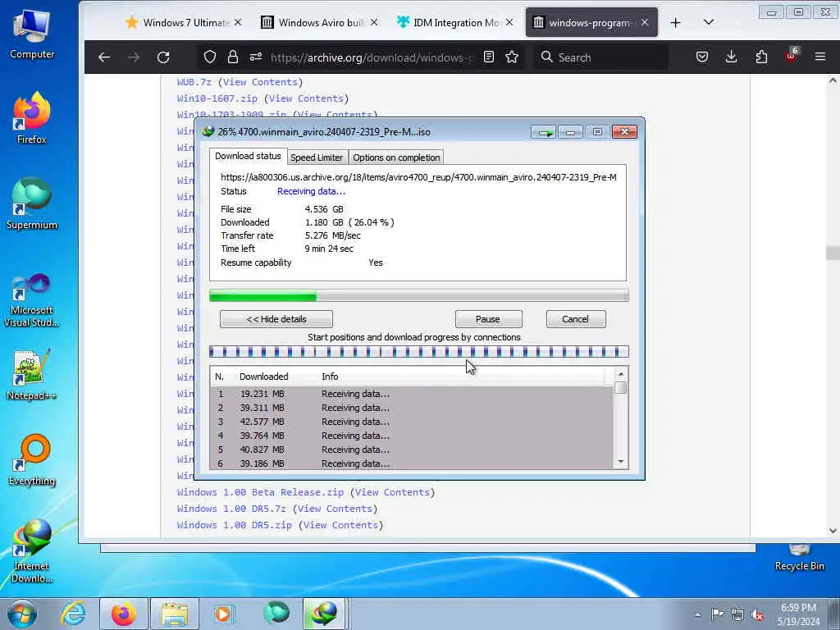Reload the current Firefox page
The height and width of the screenshot is (630, 840).
(163, 57)
